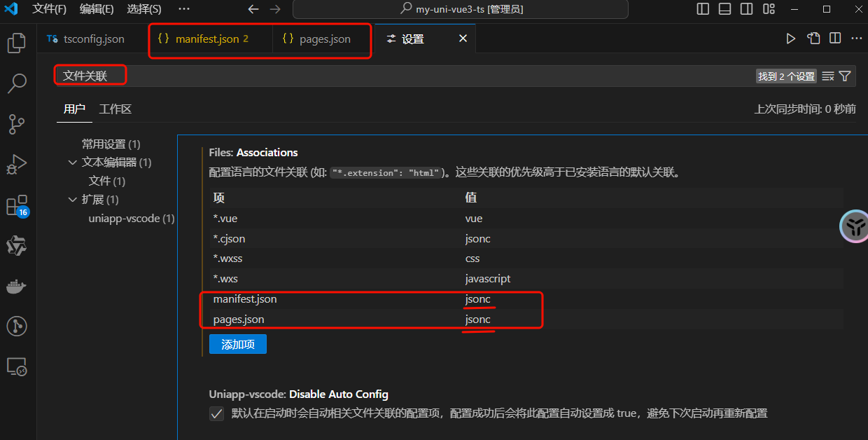
Task: Collapse the 文本编辑器 tree section
Action: tap(72, 163)
